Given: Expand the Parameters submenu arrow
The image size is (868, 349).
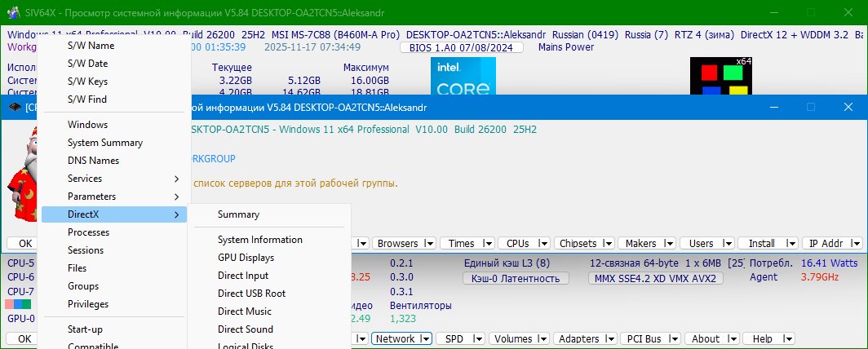Looking at the screenshot, I should click(x=176, y=197).
